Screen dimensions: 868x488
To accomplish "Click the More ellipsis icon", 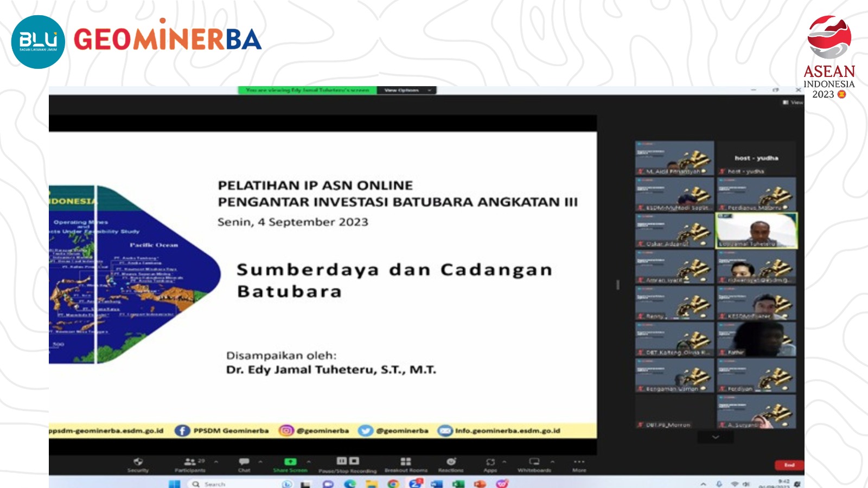I will click(578, 461).
